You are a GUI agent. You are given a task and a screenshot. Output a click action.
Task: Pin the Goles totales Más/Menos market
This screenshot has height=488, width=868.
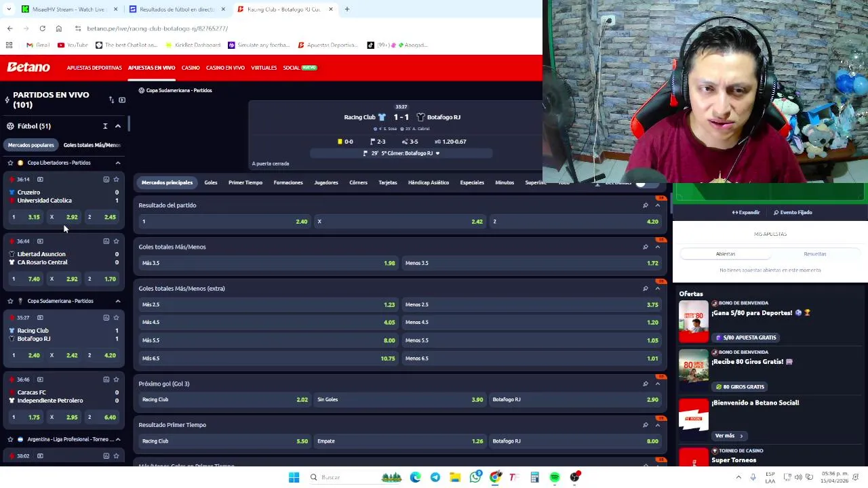(645, 247)
